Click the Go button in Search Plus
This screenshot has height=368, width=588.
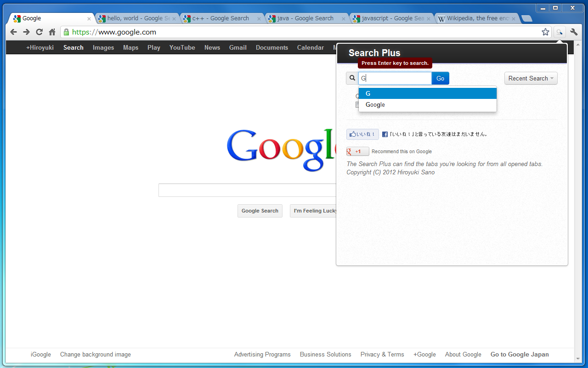point(441,78)
